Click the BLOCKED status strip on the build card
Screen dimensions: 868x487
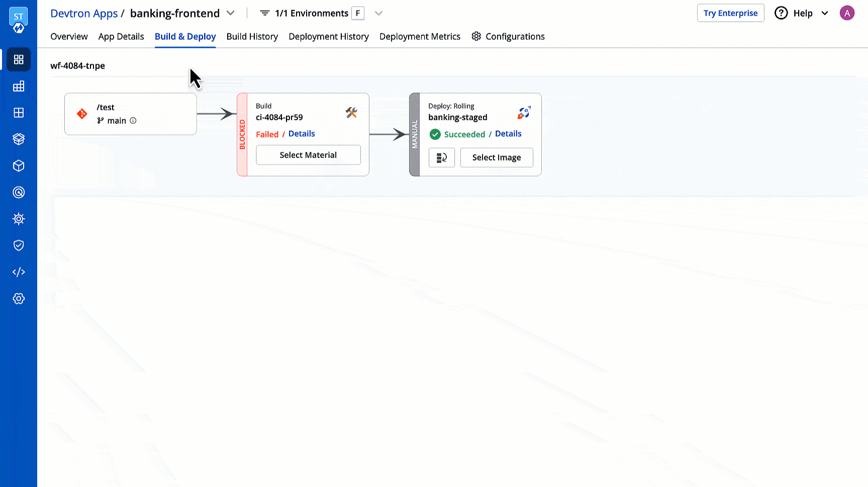click(243, 134)
